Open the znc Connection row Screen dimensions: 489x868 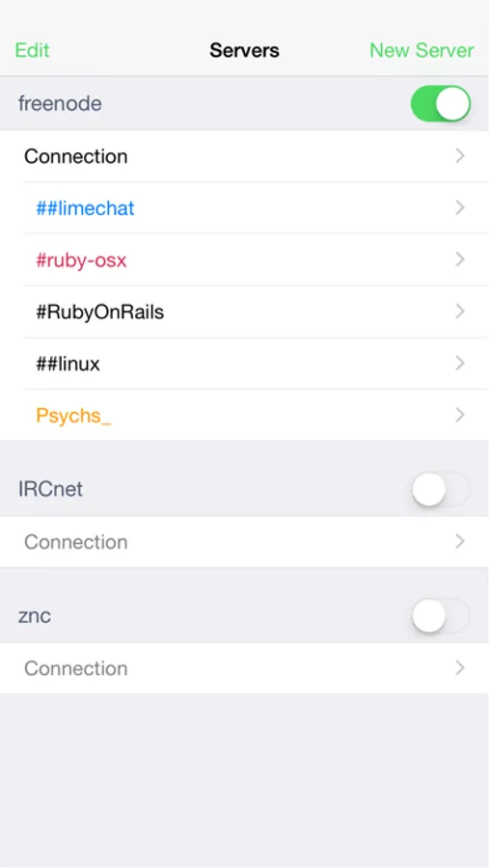click(244, 668)
